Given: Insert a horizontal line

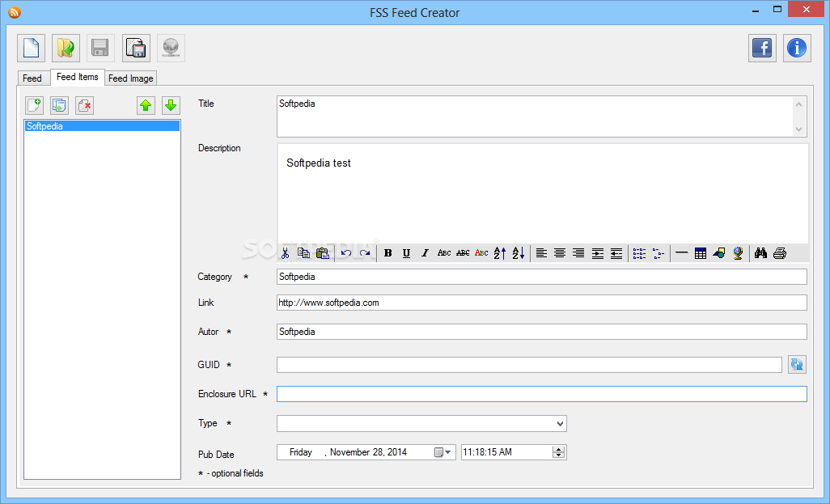Looking at the screenshot, I should (682, 253).
